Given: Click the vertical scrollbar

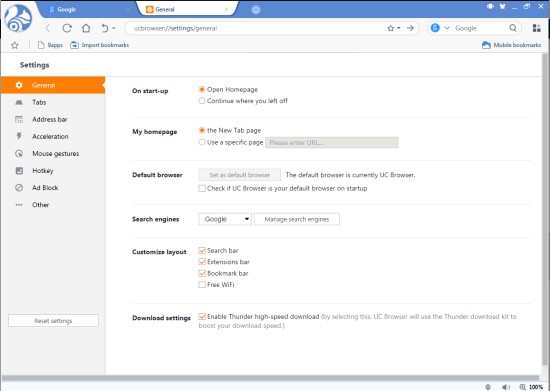Looking at the screenshot, I should pos(545,210).
